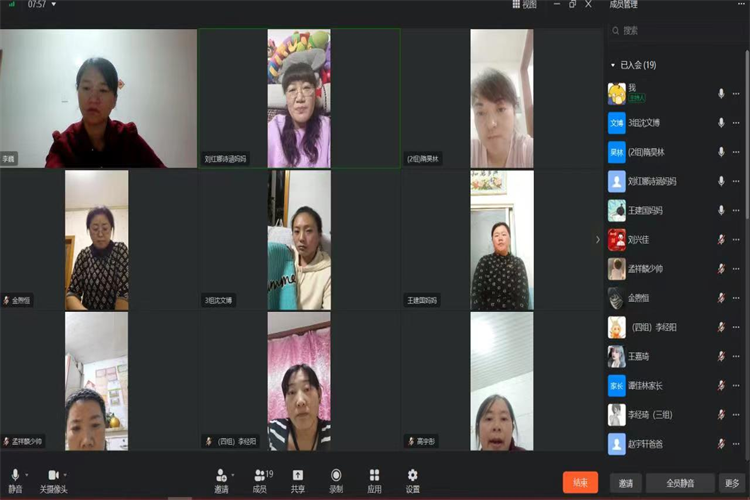Click the signal strength icon beside the timer
This screenshot has height=500, width=750.
(x=12, y=4)
